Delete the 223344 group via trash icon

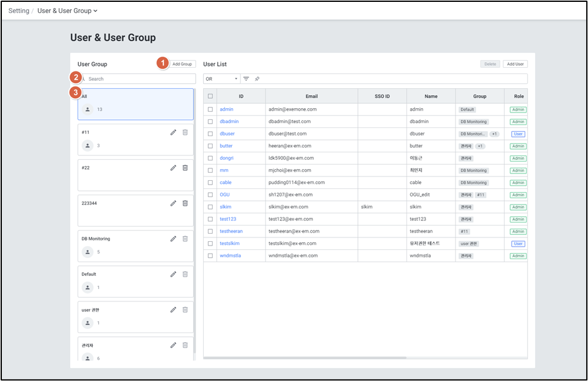click(x=185, y=203)
